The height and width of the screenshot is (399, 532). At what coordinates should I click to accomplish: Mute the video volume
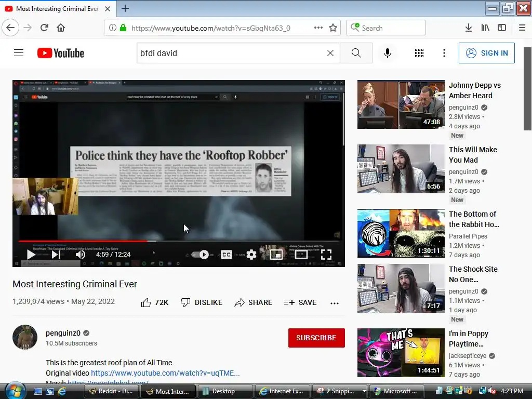[x=81, y=254]
